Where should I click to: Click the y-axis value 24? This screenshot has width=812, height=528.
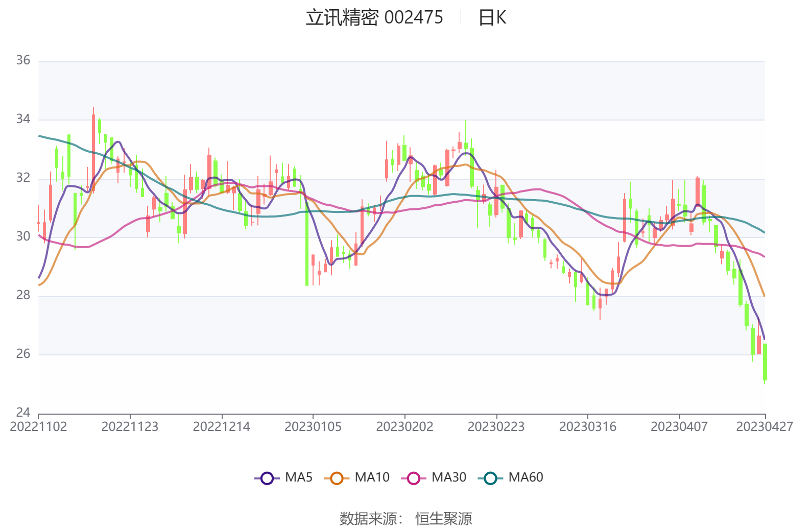pyautogui.click(x=23, y=412)
